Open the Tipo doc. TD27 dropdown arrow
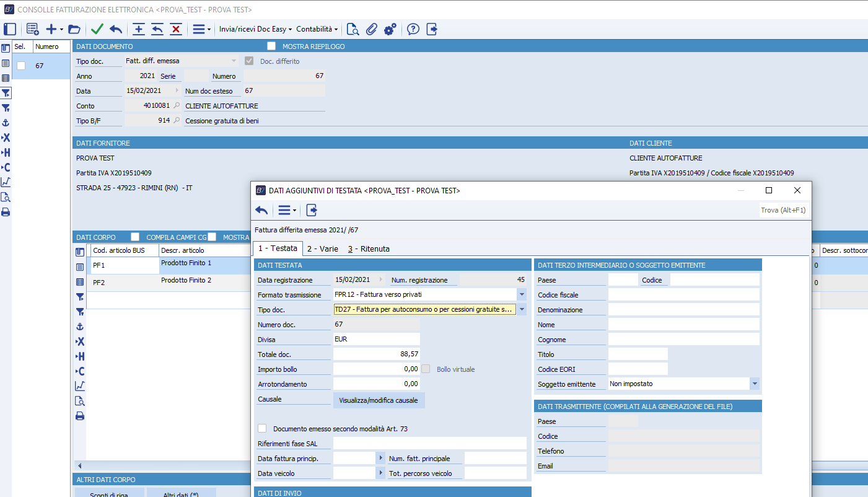Viewport: 868px width, 497px height. [x=521, y=309]
